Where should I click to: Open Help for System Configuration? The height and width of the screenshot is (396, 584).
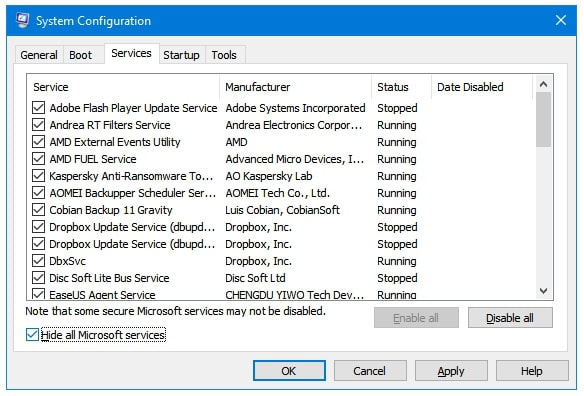tap(532, 371)
